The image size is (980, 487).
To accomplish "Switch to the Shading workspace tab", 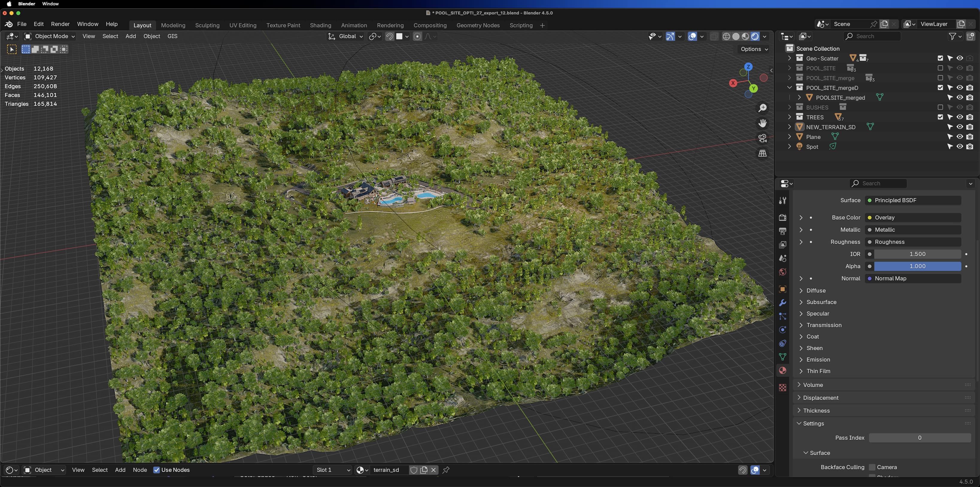I will (x=320, y=25).
